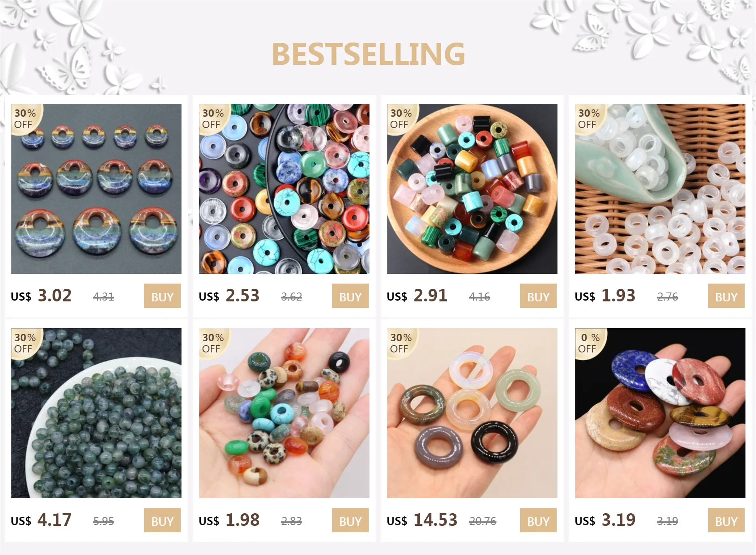Click BUY for the US$ 4.17 item
Screen dimensions: 756x555
162,521
